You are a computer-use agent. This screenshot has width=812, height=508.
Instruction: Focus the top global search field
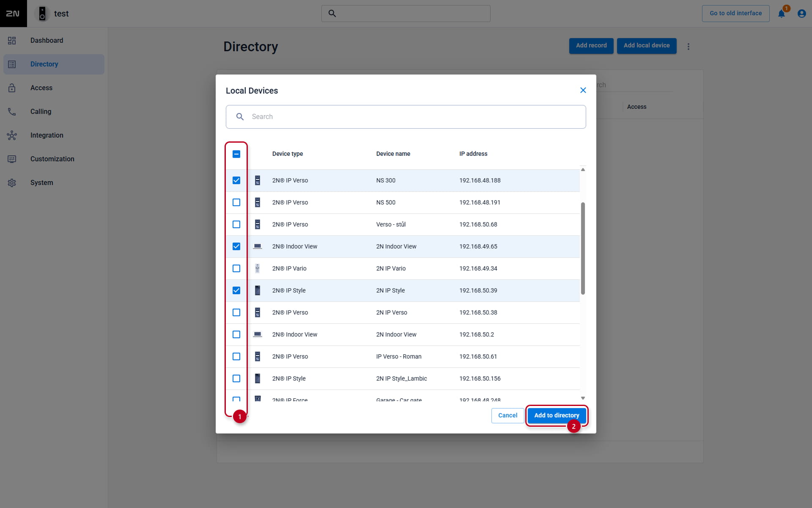click(x=406, y=14)
